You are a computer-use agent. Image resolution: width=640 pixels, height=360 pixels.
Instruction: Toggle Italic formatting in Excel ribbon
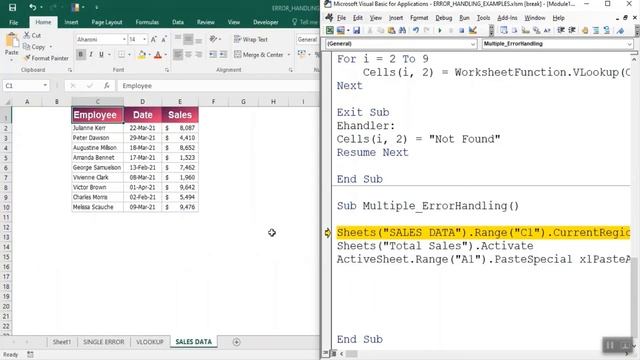[x=91, y=54]
